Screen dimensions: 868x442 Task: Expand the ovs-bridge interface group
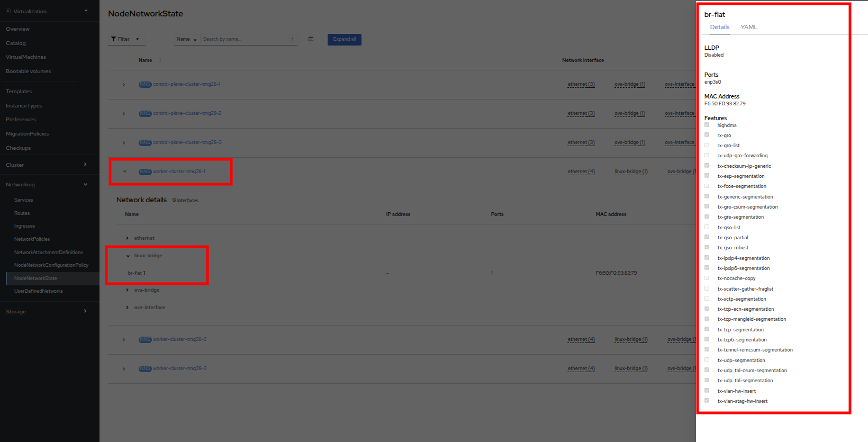(128, 290)
